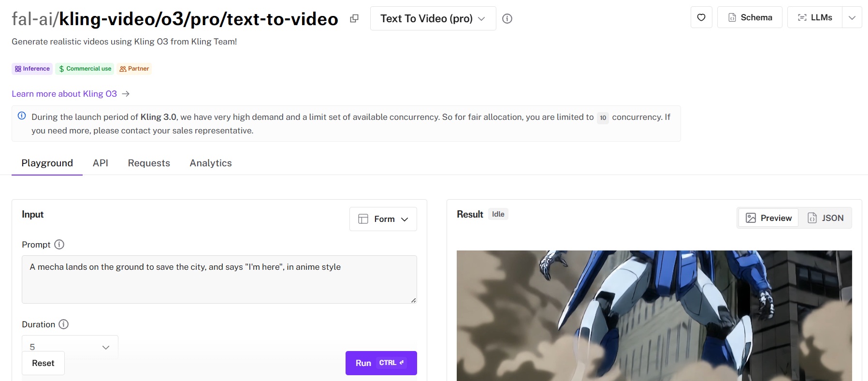Open the Text To Video (pro) dropdown
This screenshot has width=868, height=381.
click(x=433, y=18)
